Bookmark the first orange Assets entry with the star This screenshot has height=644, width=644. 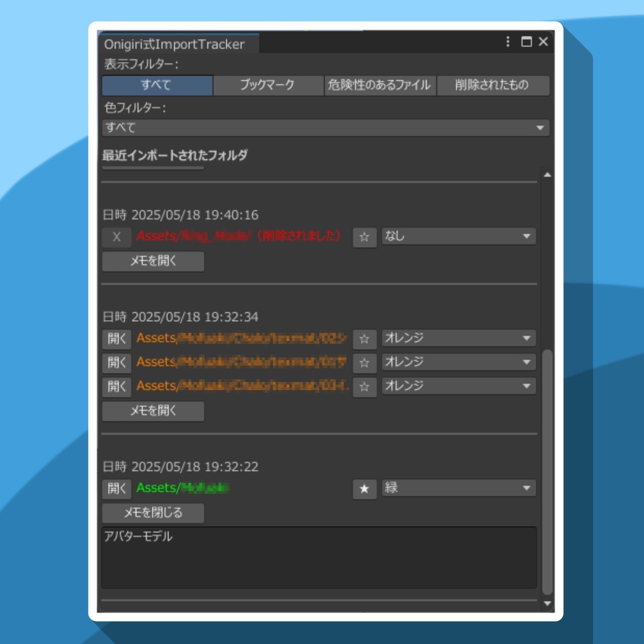coord(365,338)
